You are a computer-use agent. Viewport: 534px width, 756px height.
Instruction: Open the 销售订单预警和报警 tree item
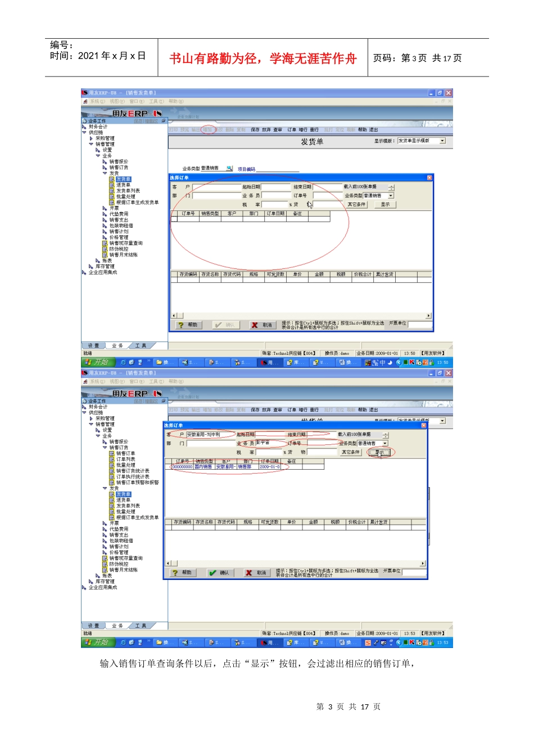[x=137, y=483]
